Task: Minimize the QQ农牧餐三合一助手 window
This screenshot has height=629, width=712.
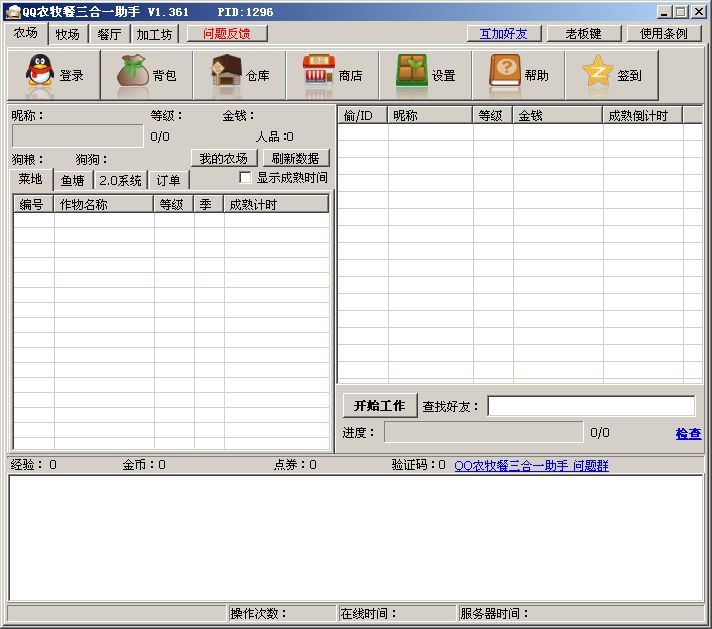Action: click(x=663, y=12)
